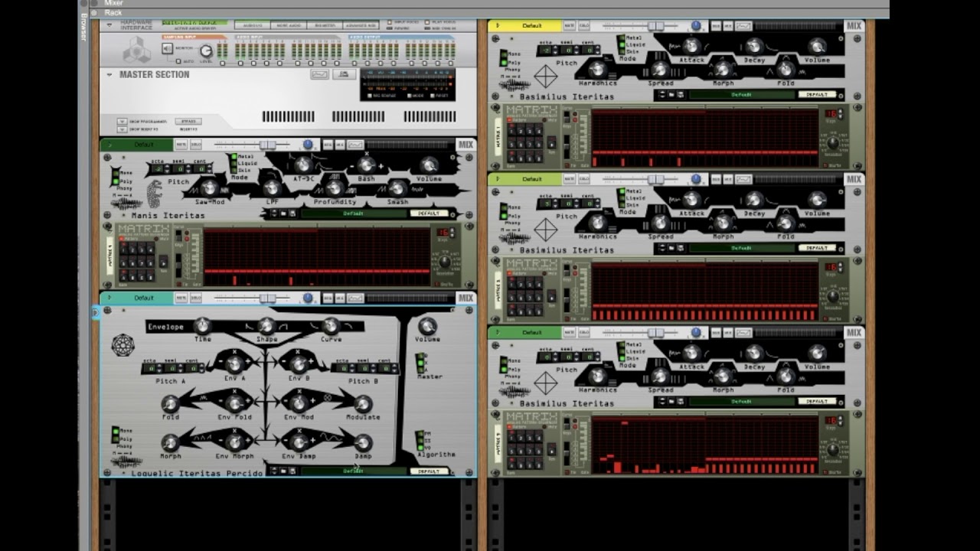Collapse the Master Section device

click(109, 74)
